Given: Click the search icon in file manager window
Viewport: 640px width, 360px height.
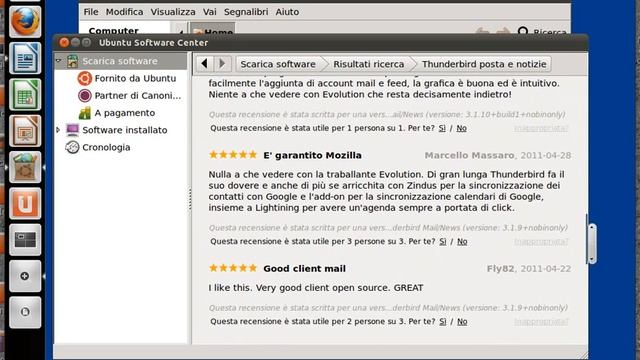Looking at the screenshot, I should [x=523, y=31].
